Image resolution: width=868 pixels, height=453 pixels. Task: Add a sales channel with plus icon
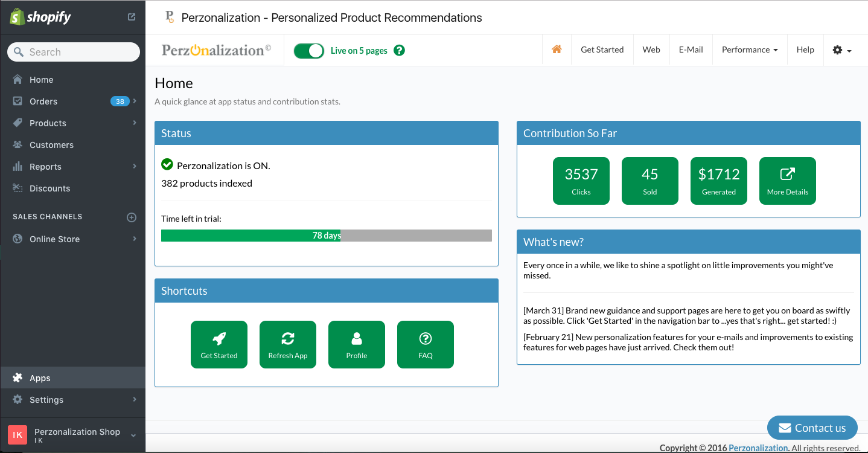132,217
